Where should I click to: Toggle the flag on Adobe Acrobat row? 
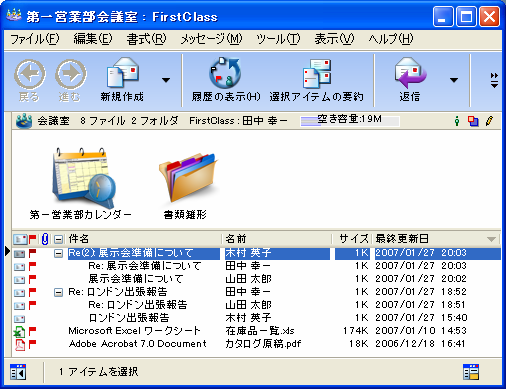pos(32,344)
